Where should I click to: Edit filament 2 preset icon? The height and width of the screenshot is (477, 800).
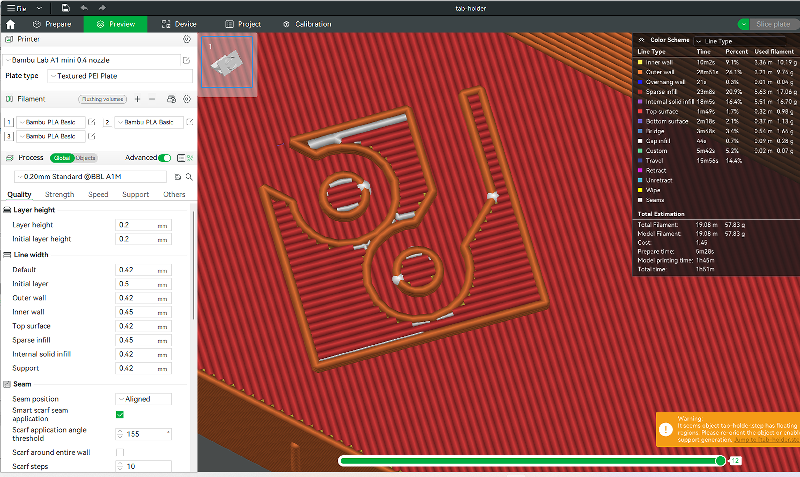[x=190, y=122]
